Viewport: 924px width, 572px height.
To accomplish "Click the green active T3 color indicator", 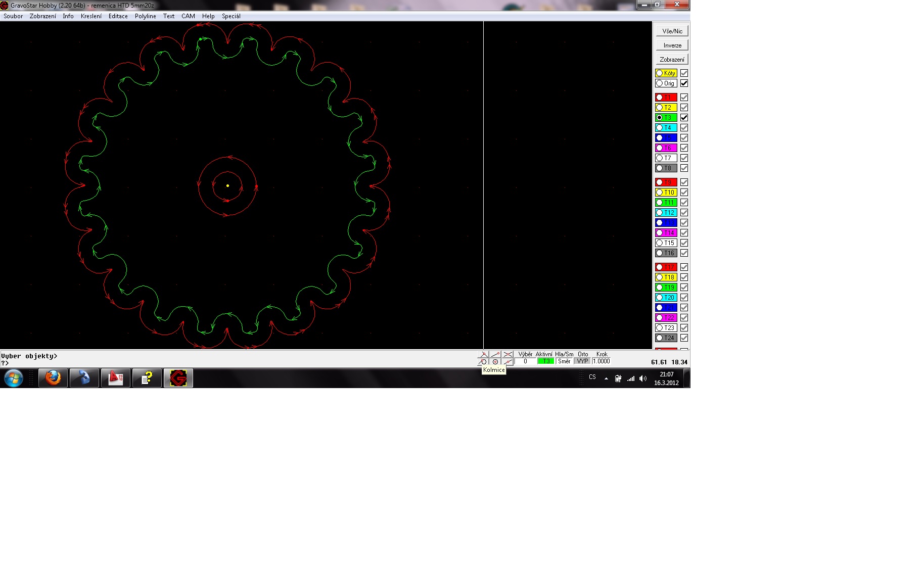I will [x=545, y=361].
